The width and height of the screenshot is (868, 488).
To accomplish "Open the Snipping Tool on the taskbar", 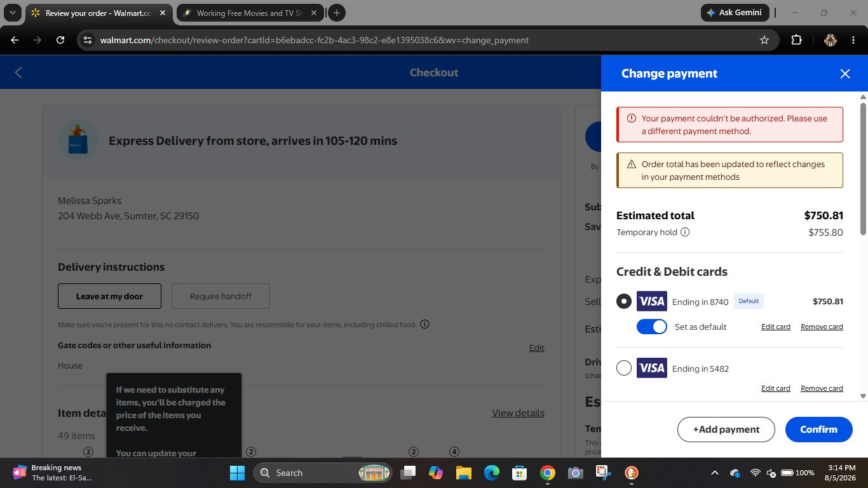I will point(603,473).
